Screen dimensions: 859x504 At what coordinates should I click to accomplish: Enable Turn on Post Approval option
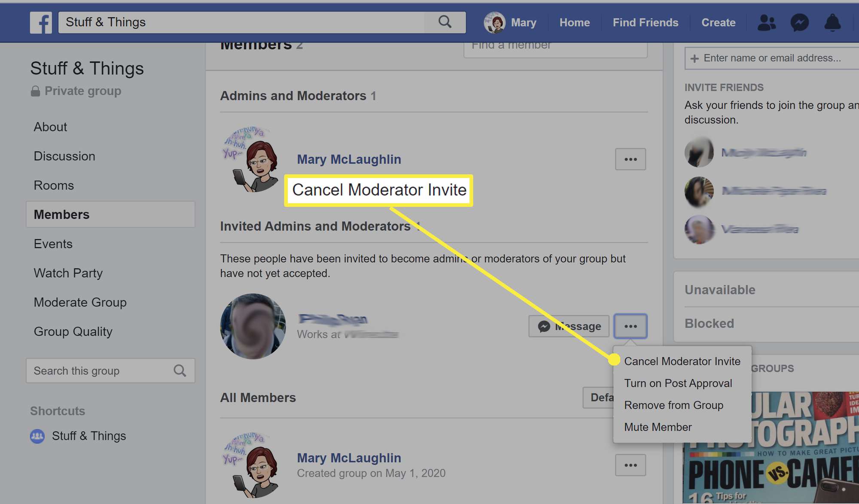[x=678, y=383]
